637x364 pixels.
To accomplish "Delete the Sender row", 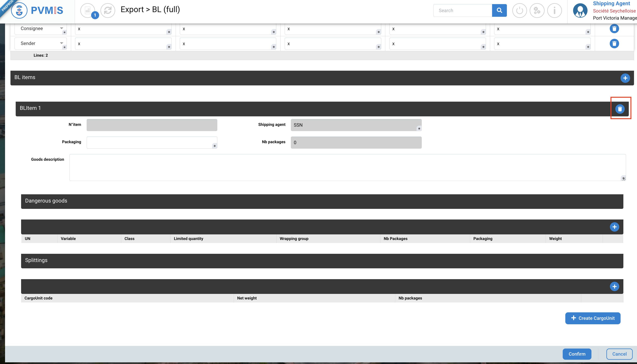I will pyautogui.click(x=614, y=43).
